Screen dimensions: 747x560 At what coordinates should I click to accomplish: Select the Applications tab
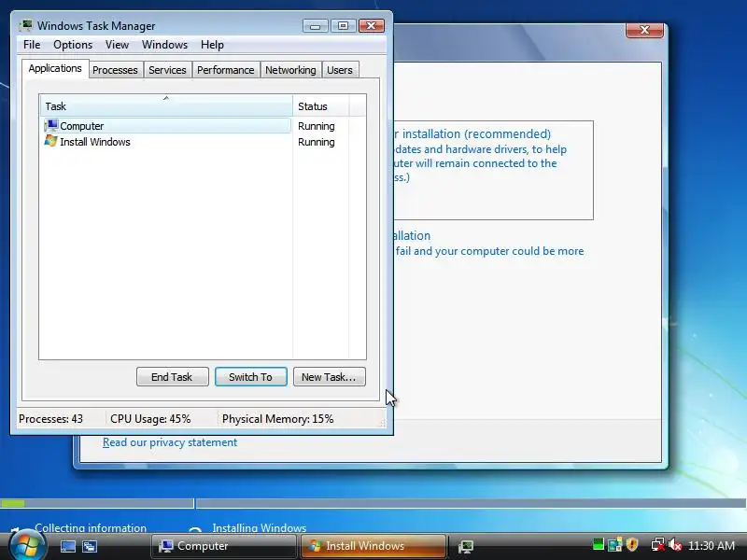tap(55, 68)
